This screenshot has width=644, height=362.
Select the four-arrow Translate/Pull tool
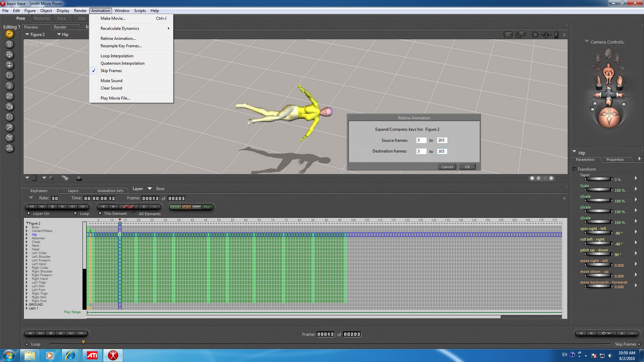[x=9, y=55]
